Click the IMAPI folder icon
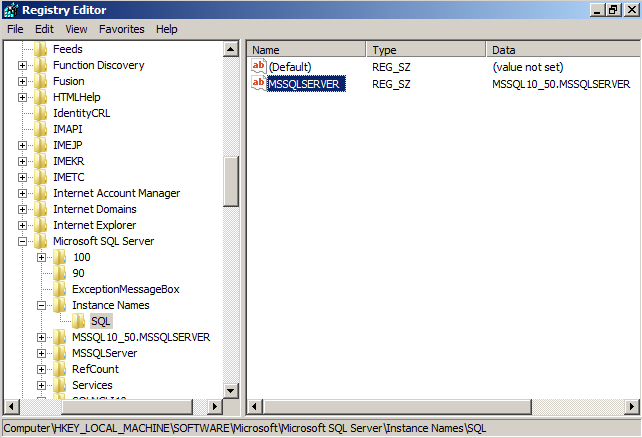The height and width of the screenshot is (438, 642). point(40,129)
